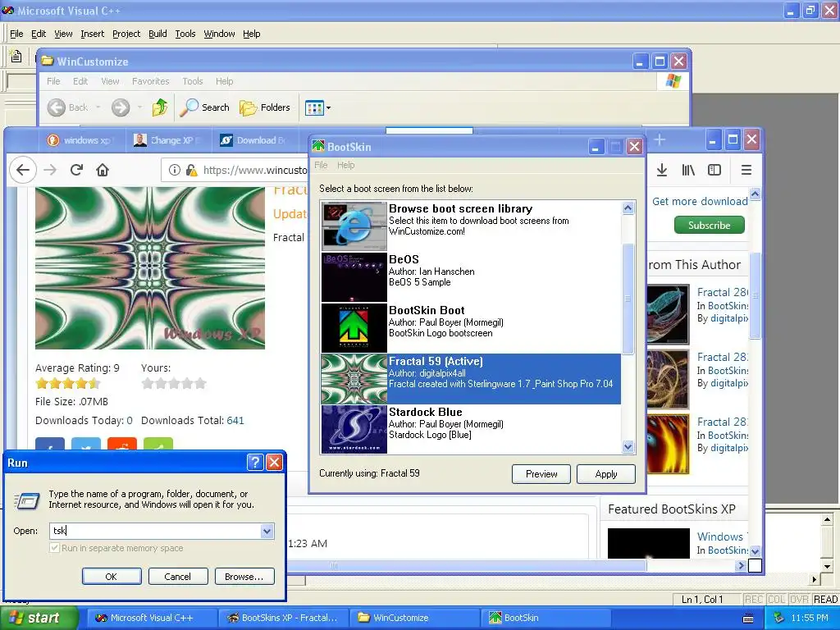The width and height of the screenshot is (840, 630).
Task: Select the Stardock Blue boot screen entry
Action: tap(471, 430)
